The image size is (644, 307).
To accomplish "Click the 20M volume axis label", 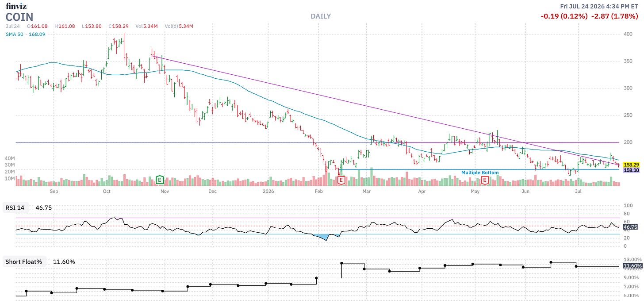I will (x=10, y=172).
